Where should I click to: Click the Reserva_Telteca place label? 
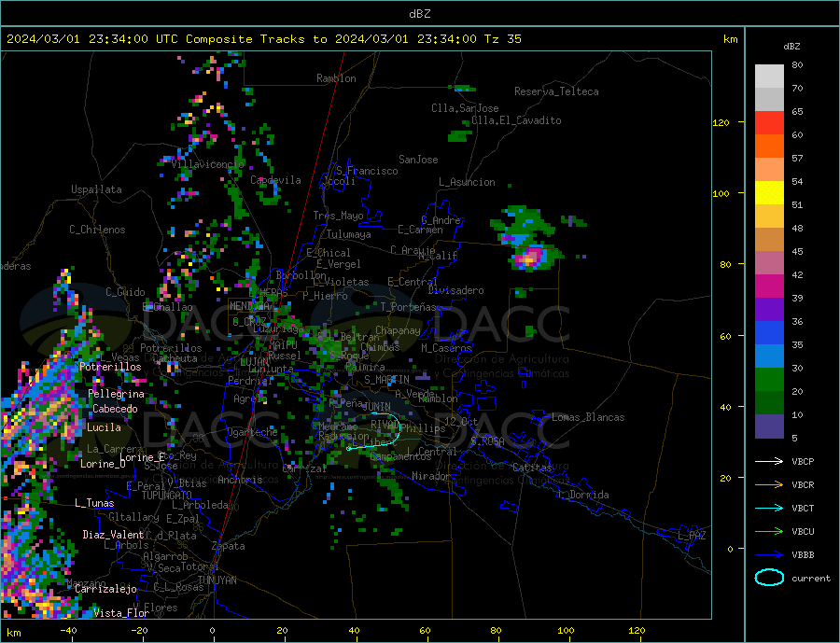tap(556, 91)
